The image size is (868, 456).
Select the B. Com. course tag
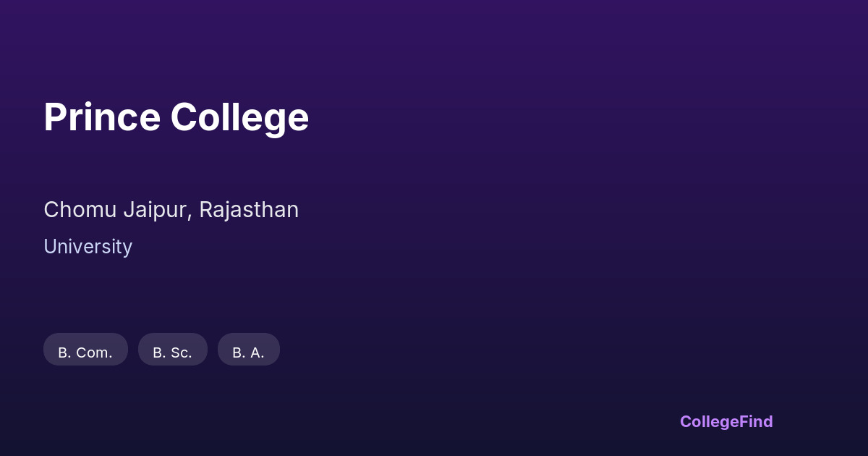[85, 352]
